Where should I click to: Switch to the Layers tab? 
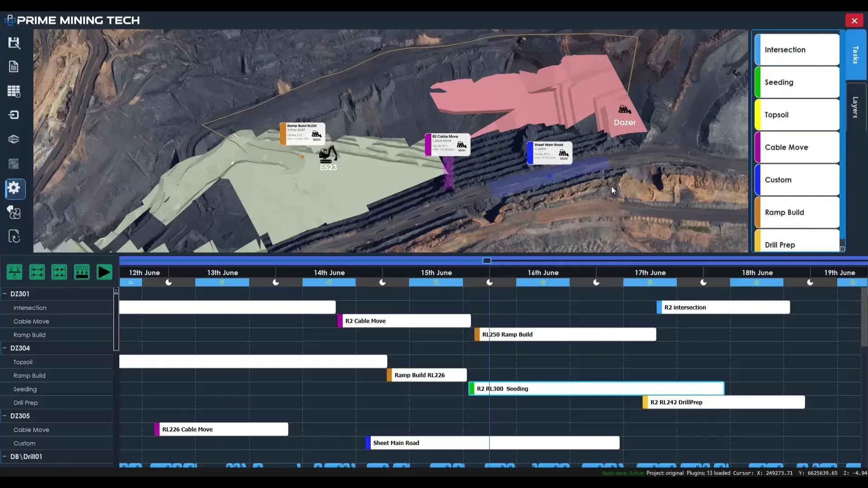tap(855, 108)
